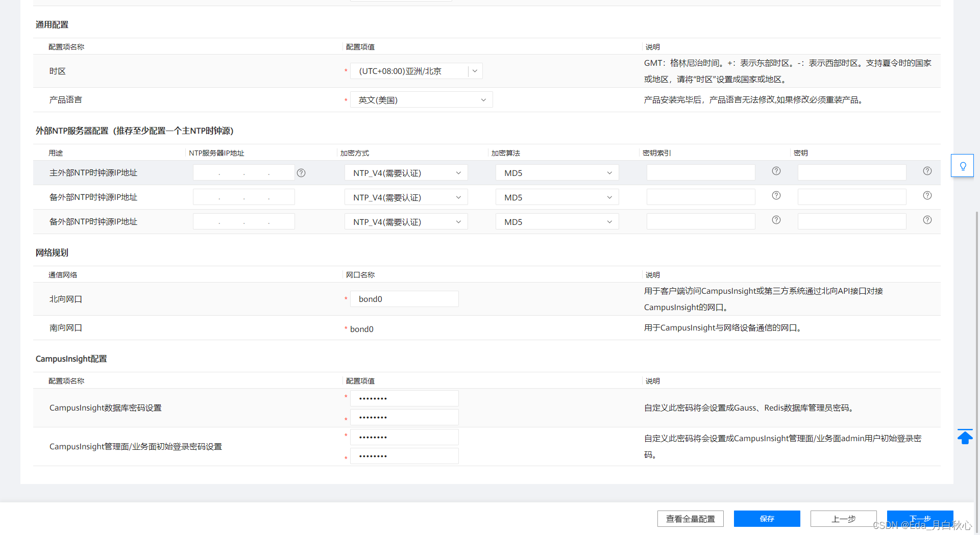This screenshot has height=535, width=980.
Task: Click the blue 保存 save button
Action: point(767,519)
